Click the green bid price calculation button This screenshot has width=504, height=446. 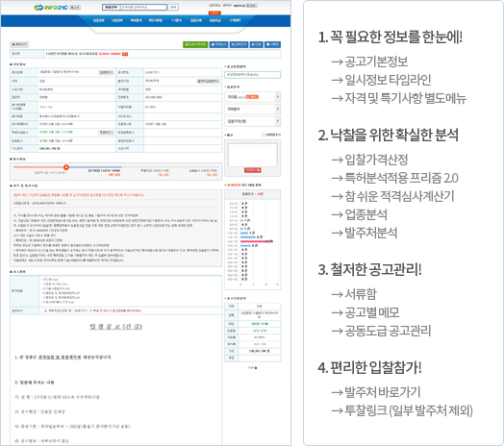click(x=195, y=44)
